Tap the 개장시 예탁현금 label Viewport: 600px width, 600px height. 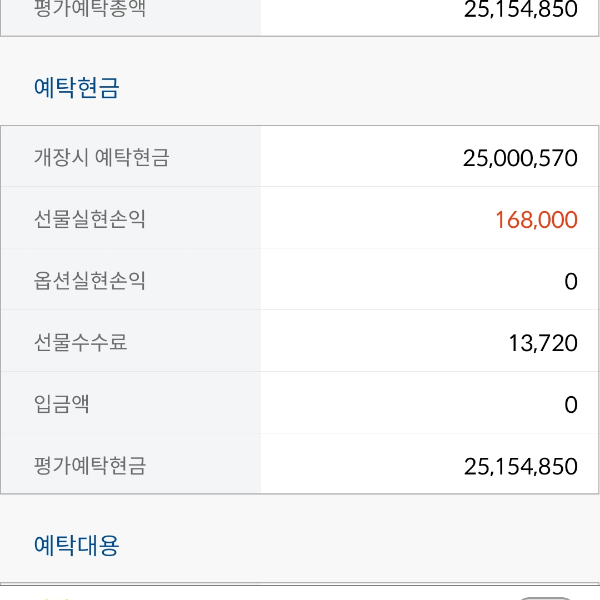[x=101, y=157]
